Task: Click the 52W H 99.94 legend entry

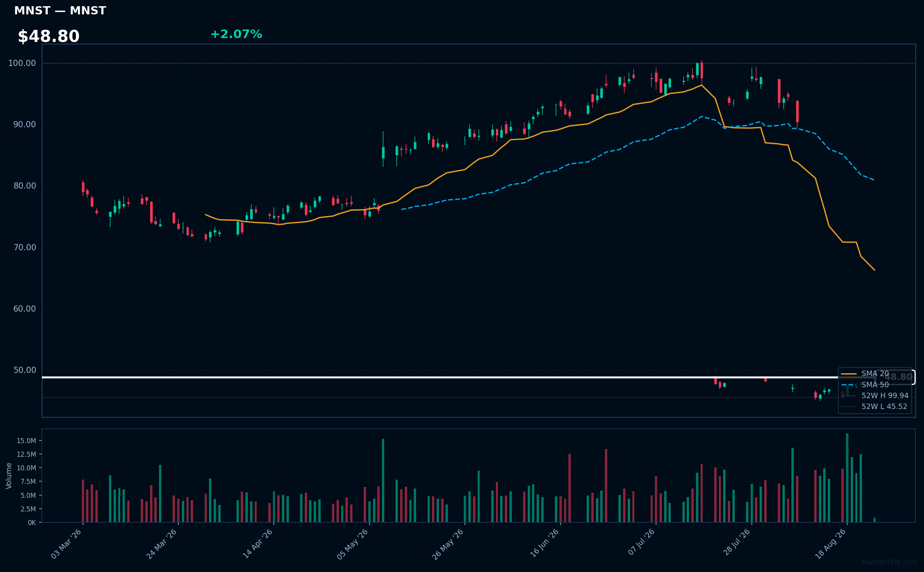Action: (x=875, y=396)
